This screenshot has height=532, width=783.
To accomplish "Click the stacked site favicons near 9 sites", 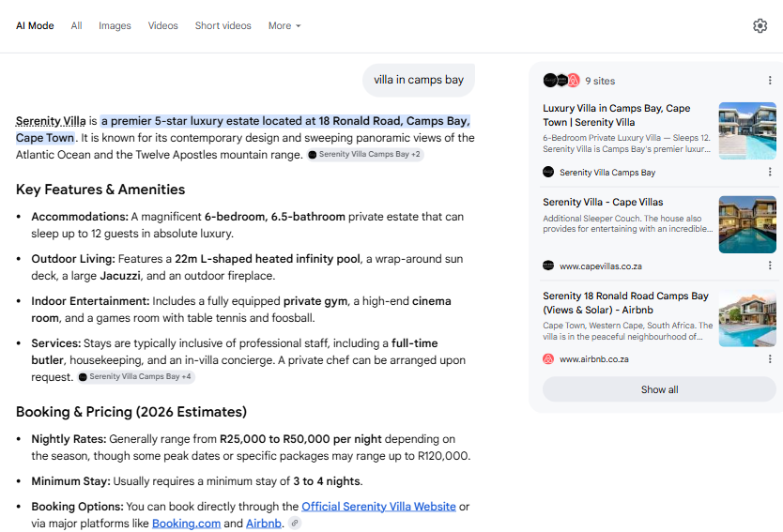I will pos(561,81).
